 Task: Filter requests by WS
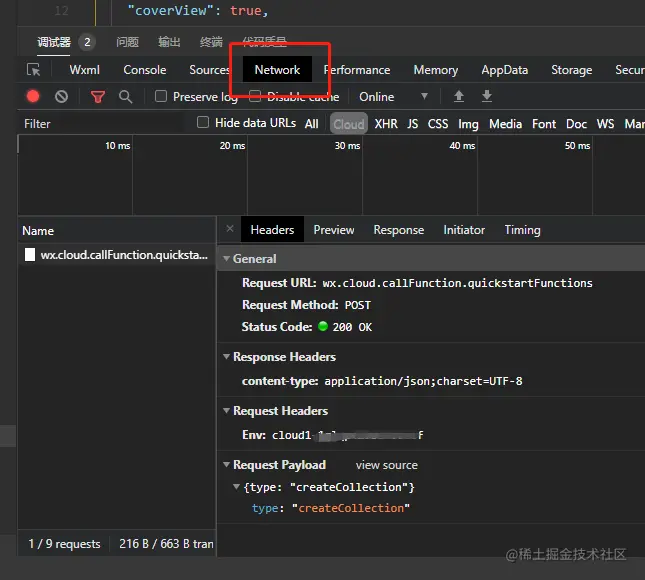pos(606,124)
